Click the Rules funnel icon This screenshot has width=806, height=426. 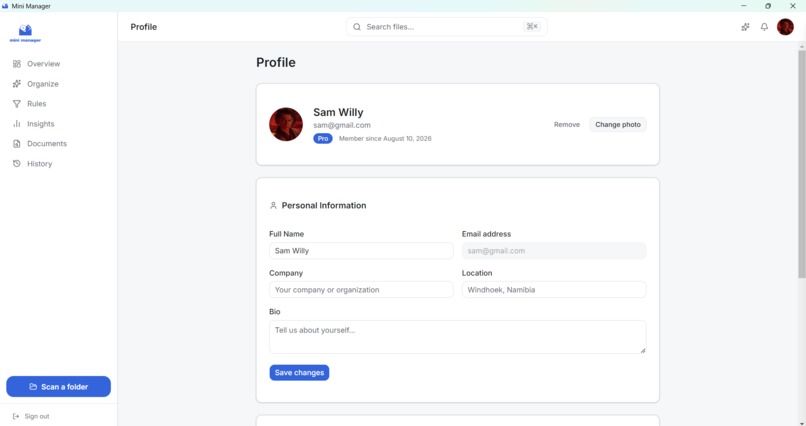(16, 104)
